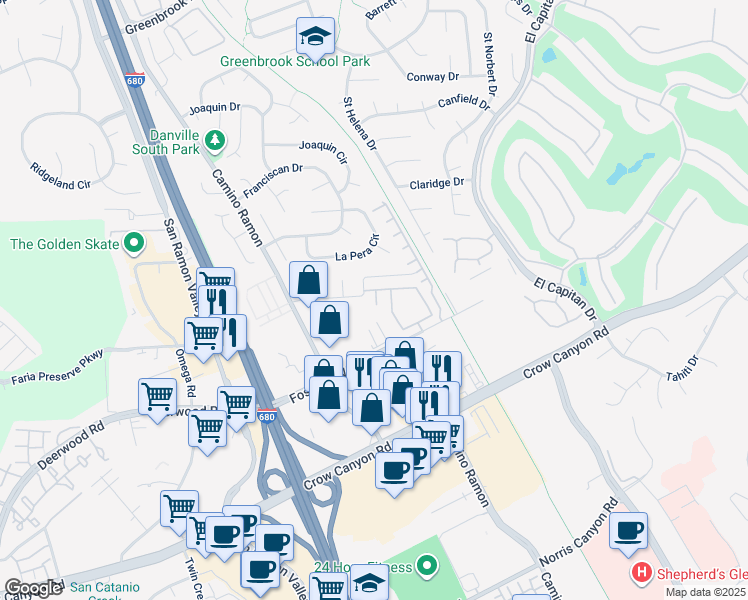Click coffee cup marker near Norris Canyon Rd

click(628, 532)
